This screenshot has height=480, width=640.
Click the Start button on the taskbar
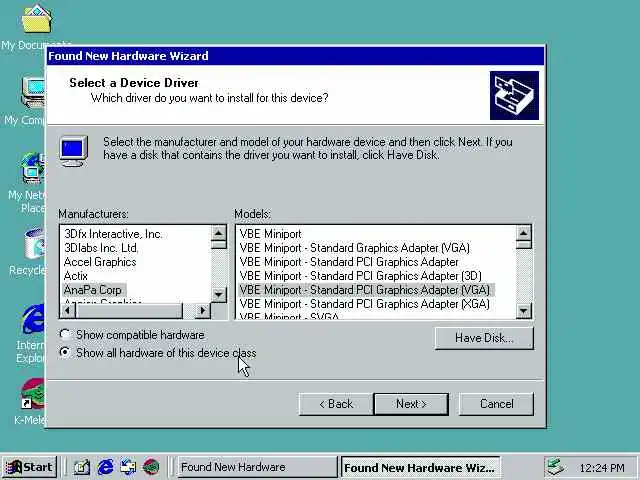pos(29,467)
